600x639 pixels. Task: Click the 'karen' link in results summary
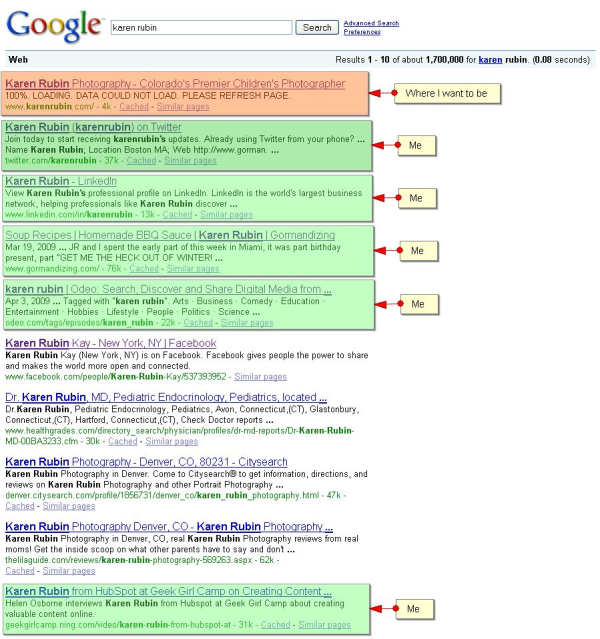point(490,59)
